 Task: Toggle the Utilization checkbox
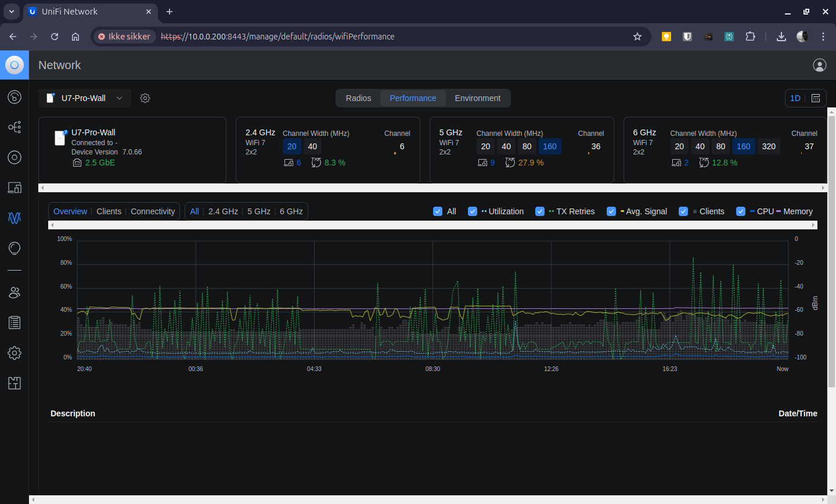(473, 211)
